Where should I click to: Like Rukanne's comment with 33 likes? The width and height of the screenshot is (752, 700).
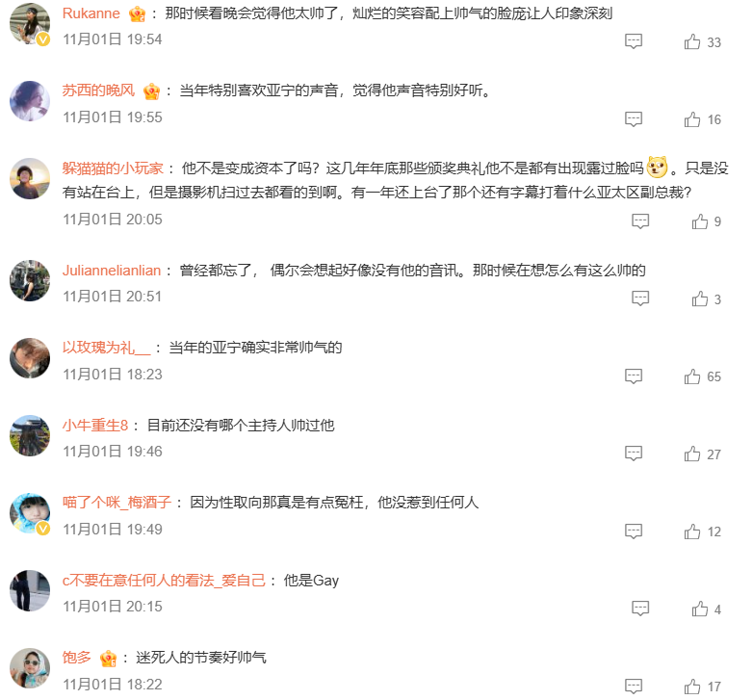coord(692,41)
